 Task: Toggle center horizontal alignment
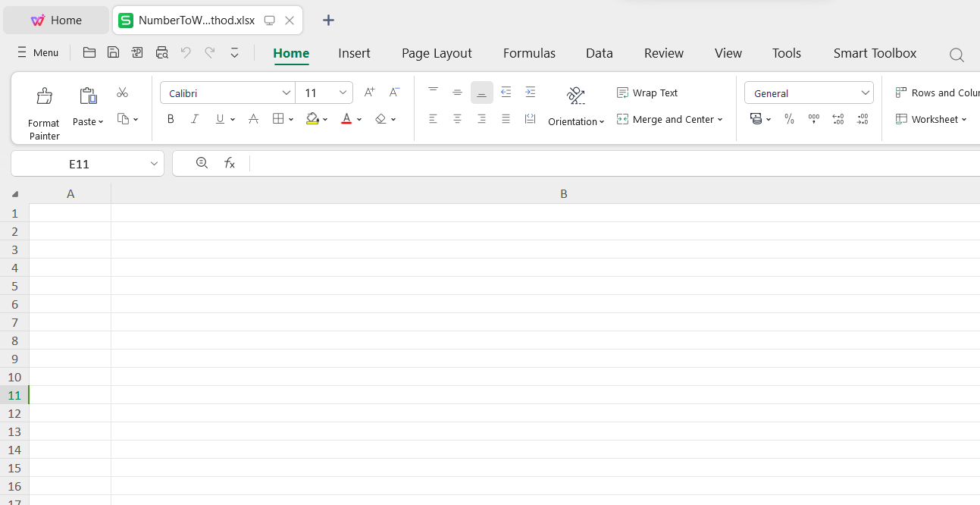(x=457, y=119)
